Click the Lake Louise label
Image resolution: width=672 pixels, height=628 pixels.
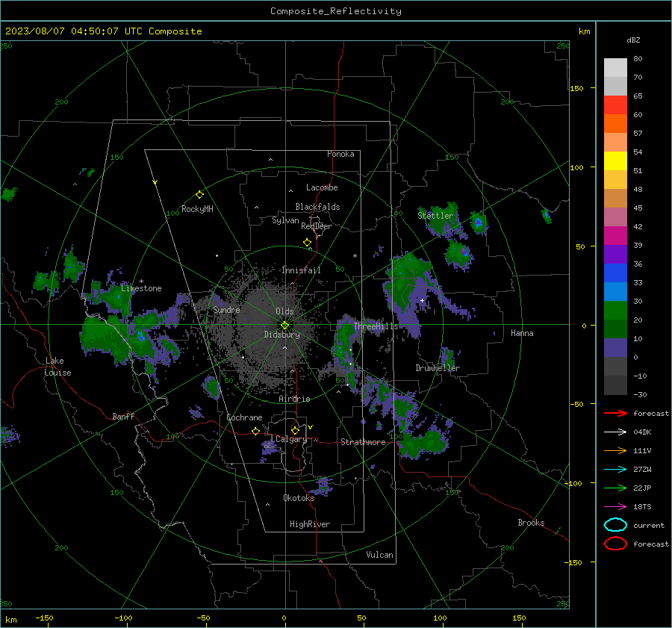(57, 367)
